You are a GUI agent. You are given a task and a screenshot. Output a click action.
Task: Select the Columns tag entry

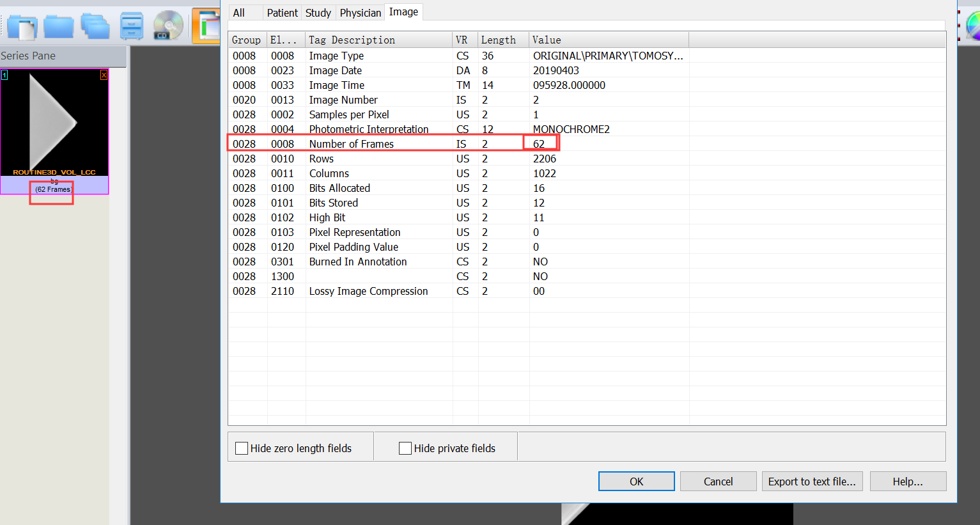click(587, 173)
